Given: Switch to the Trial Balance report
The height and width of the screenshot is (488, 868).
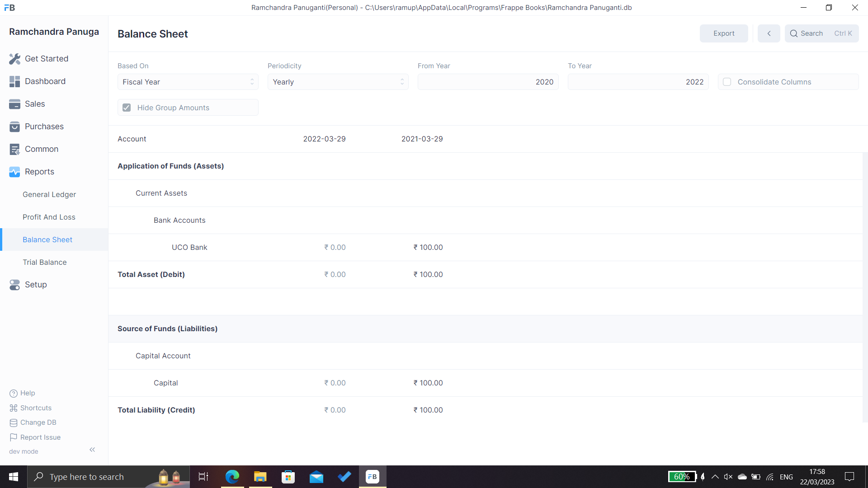Looking at the screenshot, I should pos(45,262).
